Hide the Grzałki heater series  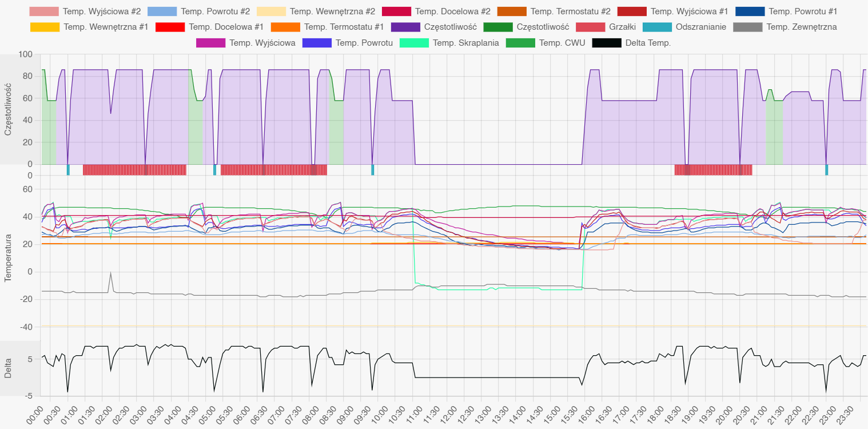pyautogui.click(x=590, y=27)
